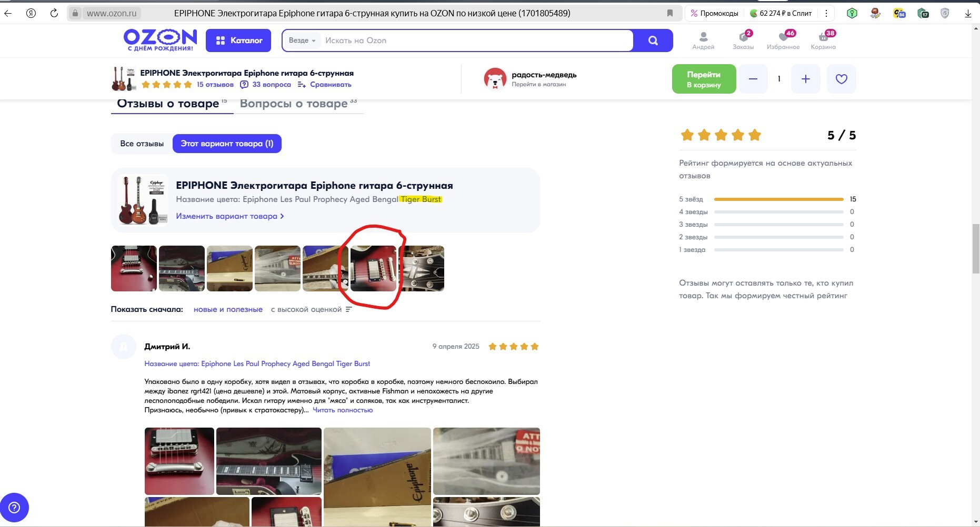980x527 pixels.
Task: Open the product image in variant card
Action: click(143, 200)
